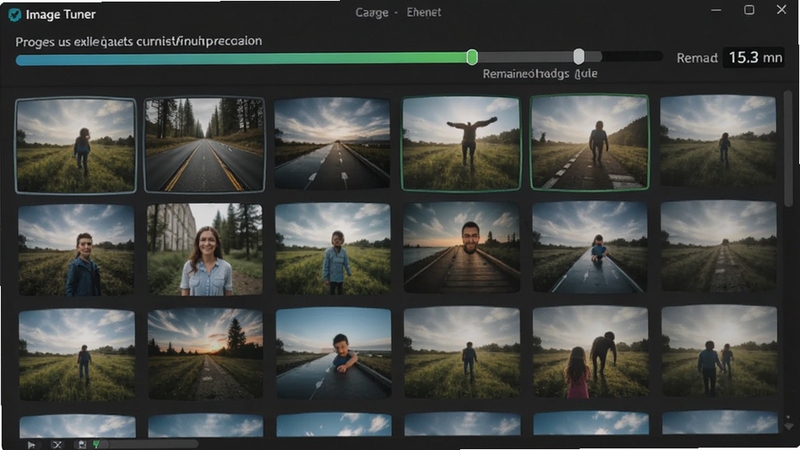The image size is (800, 450).
Task: Click the Image Tuner app logo icon
Action: 15,15
